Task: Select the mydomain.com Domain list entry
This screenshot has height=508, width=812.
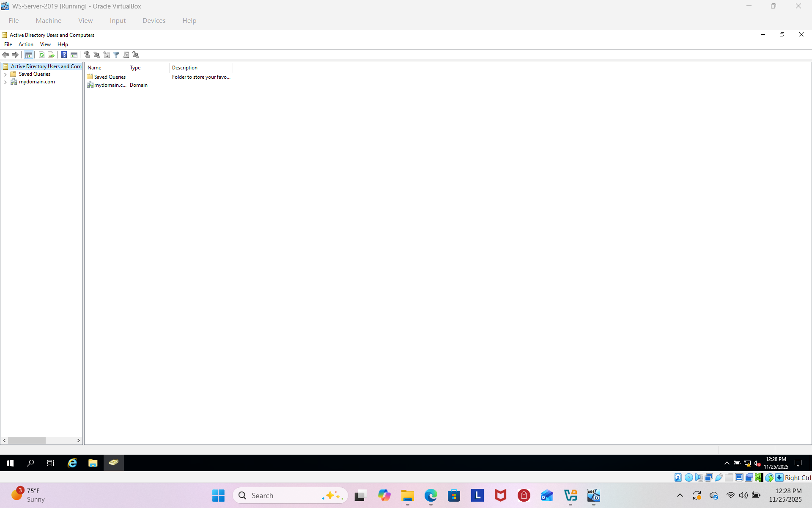Action: pos(110,85)
